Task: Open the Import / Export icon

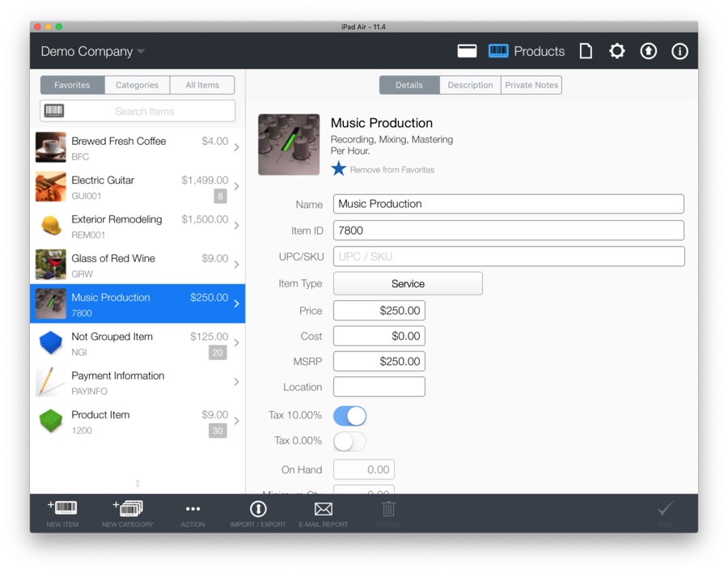Action: click(258, 509)
